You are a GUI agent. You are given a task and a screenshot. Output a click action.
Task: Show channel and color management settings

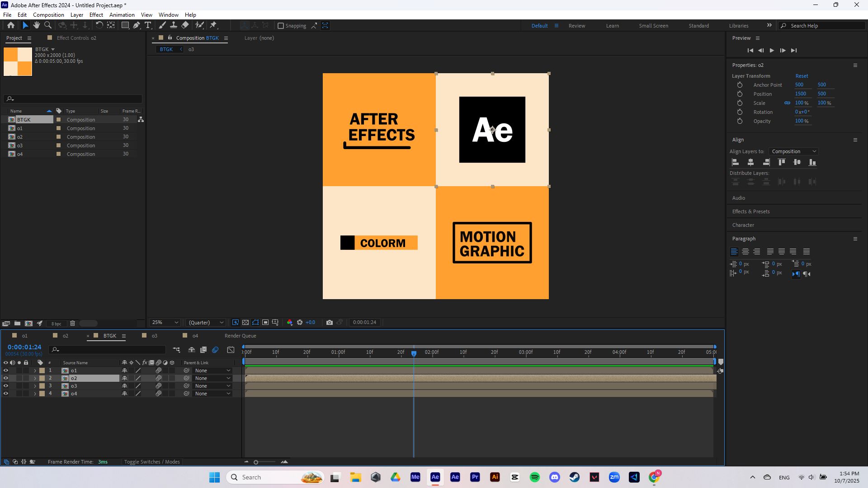pos(290,323)
